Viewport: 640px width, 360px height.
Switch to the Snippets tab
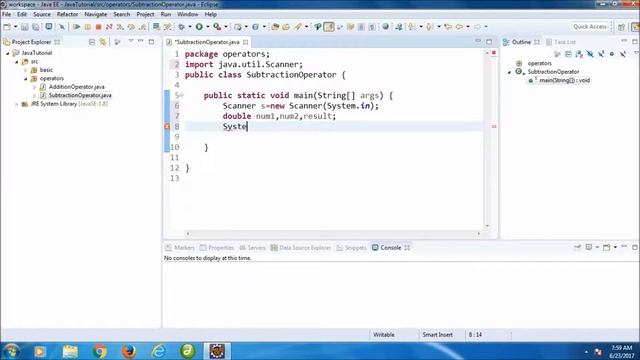coord(351,248)
